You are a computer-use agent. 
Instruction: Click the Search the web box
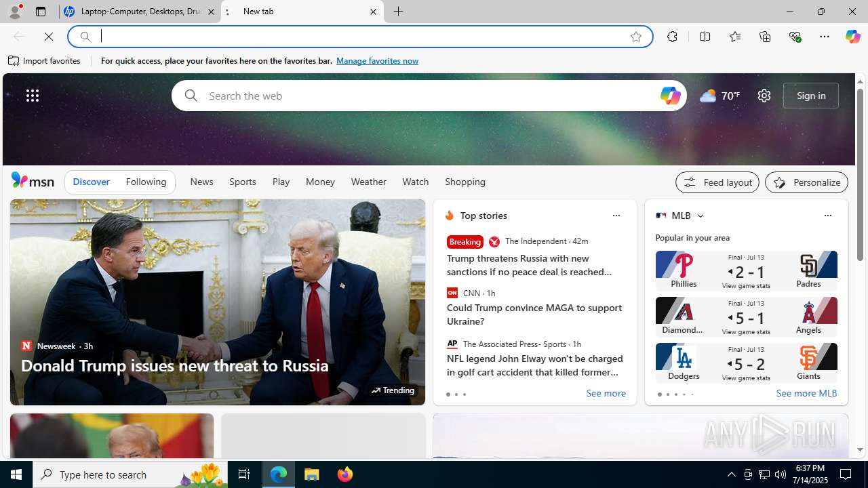click(427, 96)
